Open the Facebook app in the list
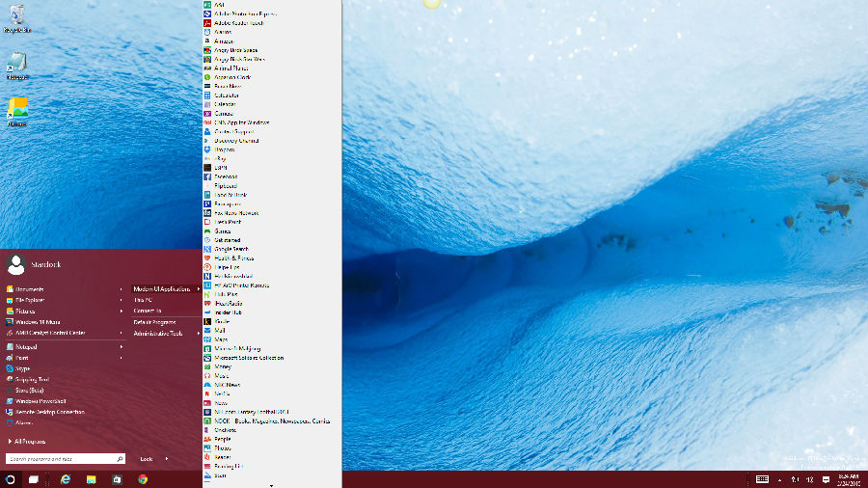The height and width of the screenshot is (488, 868). click(x=225, y=177)
